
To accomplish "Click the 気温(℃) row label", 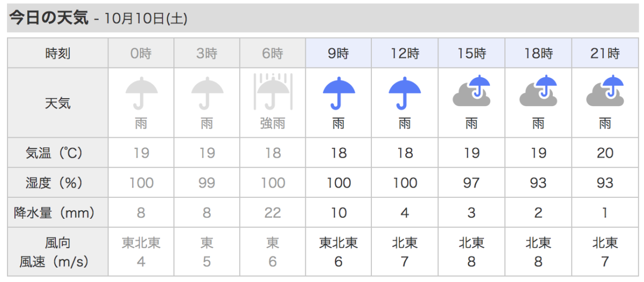I will [x=54, y=153].
